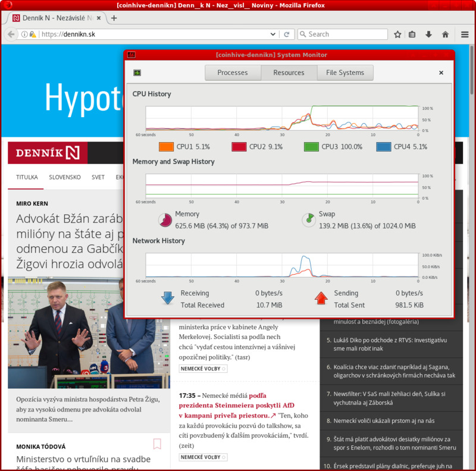Switch to the File Systems tab
This screenshot has height=471, width=476.
click(x=345, y=73)
